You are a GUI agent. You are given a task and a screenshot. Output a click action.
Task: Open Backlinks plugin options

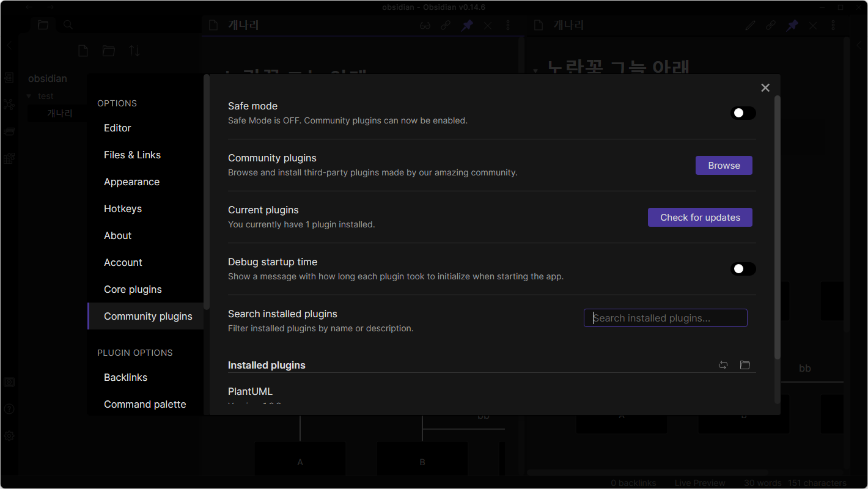coord(145,378)
